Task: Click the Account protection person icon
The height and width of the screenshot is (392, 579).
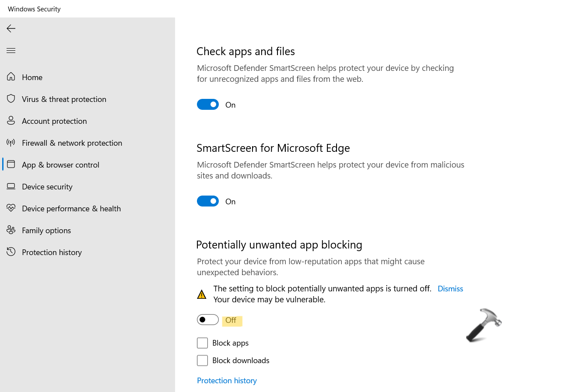Action: click(11, 121)
